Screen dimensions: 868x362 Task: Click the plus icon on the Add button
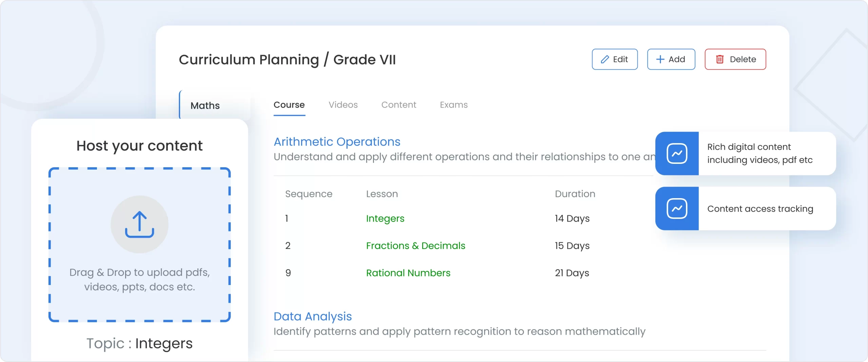[660, 59]
